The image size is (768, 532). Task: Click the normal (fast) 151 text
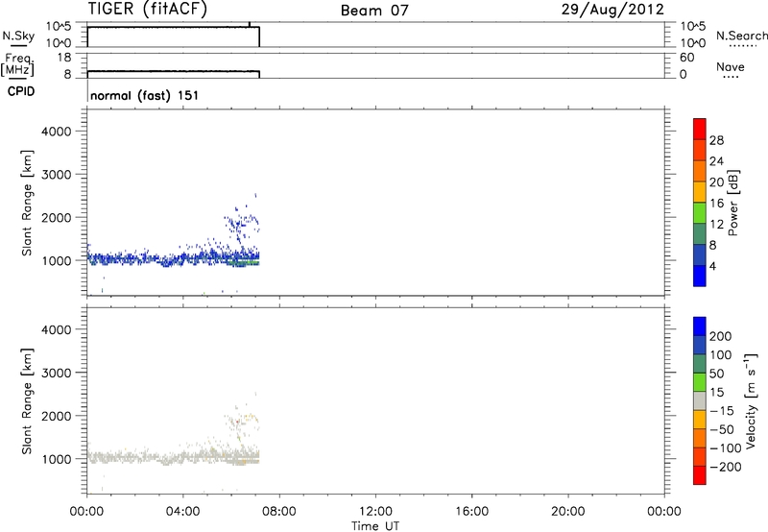(x=145, y=95)
